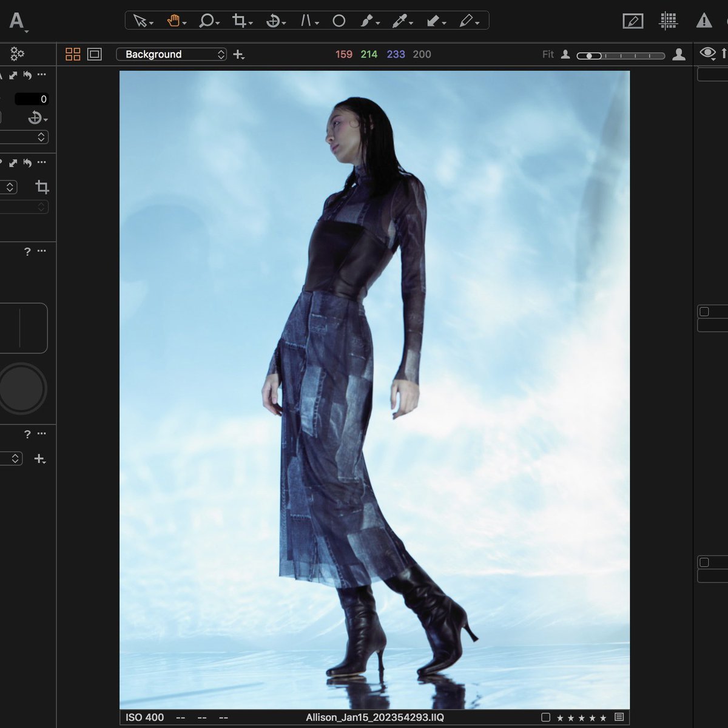Toggle the grid overlay icon
Image resolution: width=728 pixels, height=728 pixels.
pos(669,21)
